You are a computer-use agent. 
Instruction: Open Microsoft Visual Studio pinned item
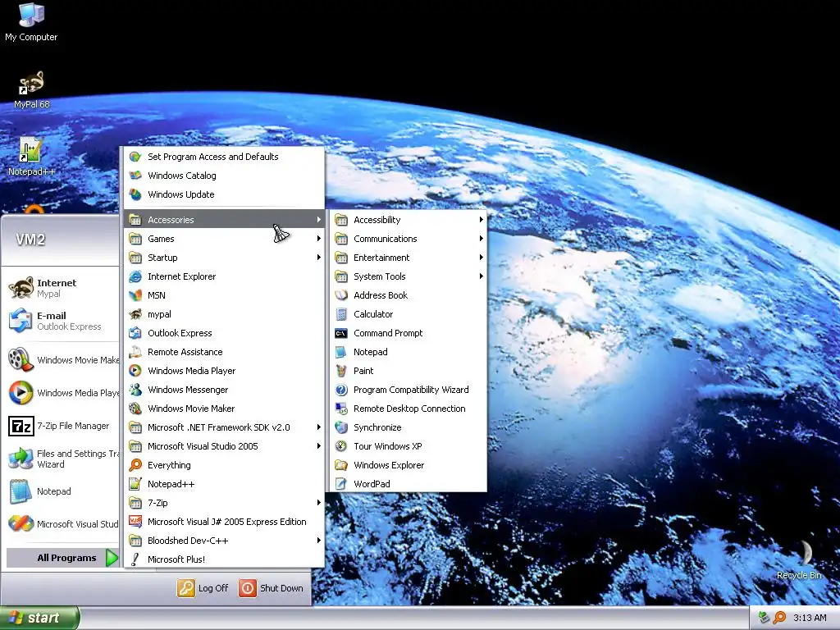pyautogui.click(x=62, y=524)
